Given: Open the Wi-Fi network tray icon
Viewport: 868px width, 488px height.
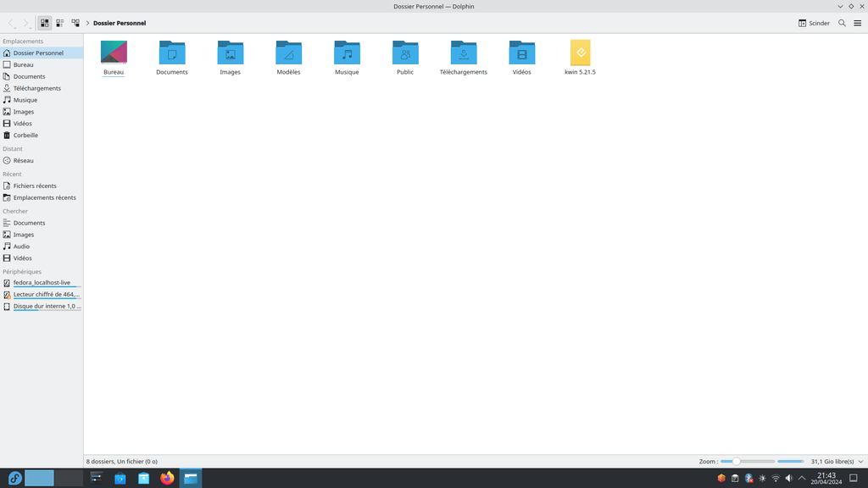Looking at the screenshot, I should pos(776,478).
